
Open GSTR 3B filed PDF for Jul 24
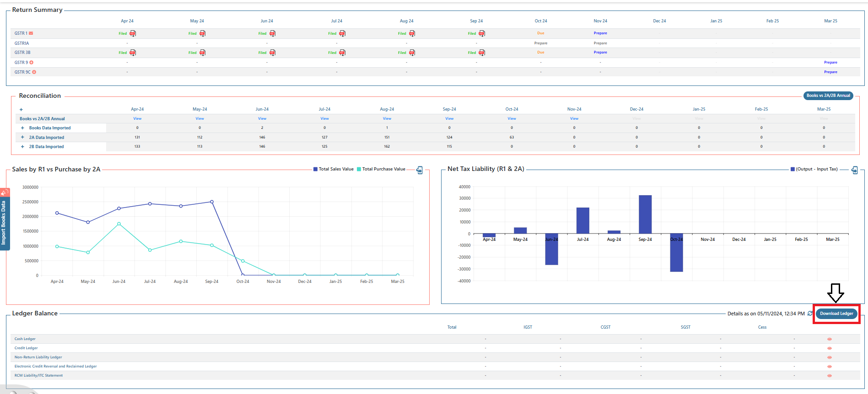[342, 53]
